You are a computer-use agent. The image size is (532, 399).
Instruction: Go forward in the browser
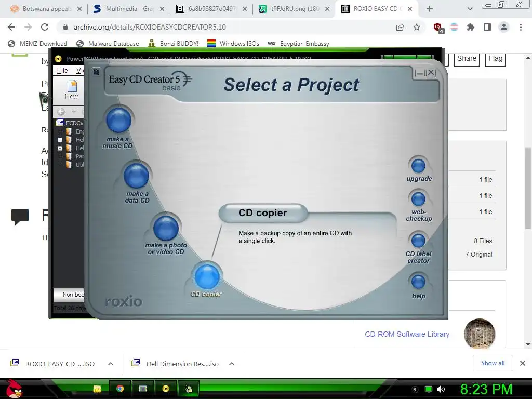[28, 27]
